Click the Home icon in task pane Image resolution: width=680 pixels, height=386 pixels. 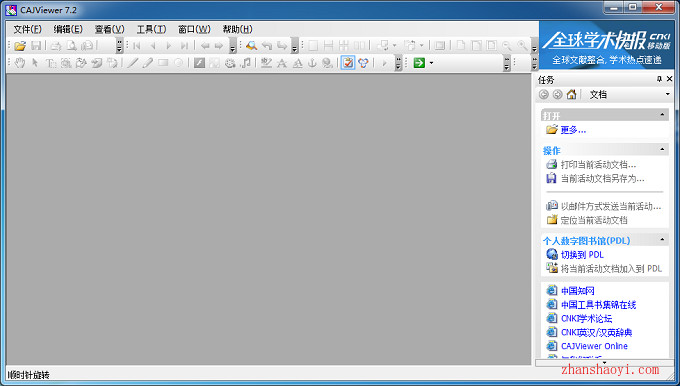point(572,94)
